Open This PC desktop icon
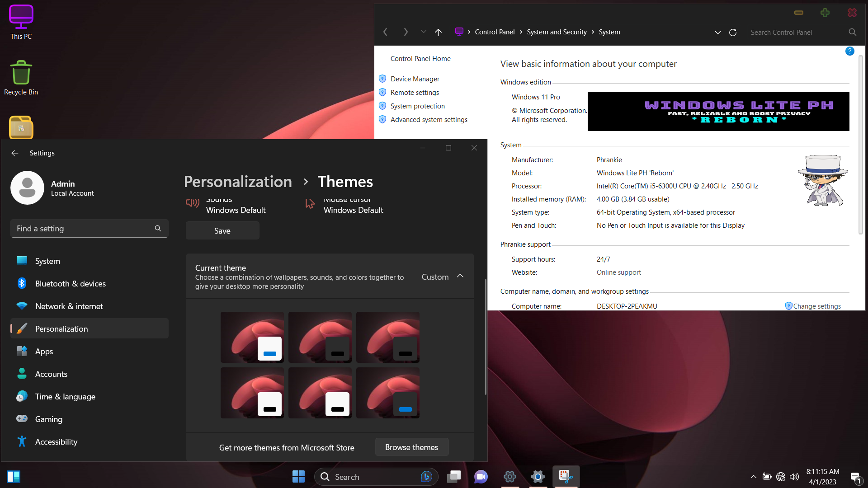 [21, 23]
